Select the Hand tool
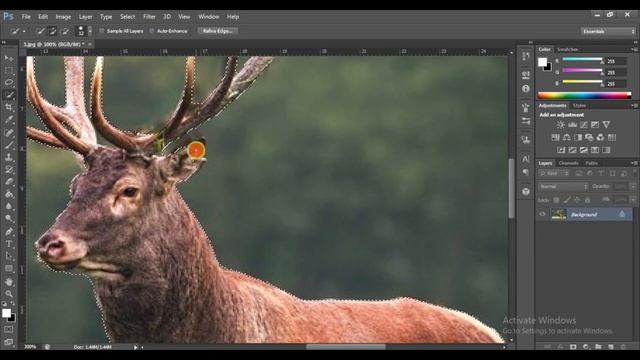The image size is (640, 360). [x=9, y=282]
